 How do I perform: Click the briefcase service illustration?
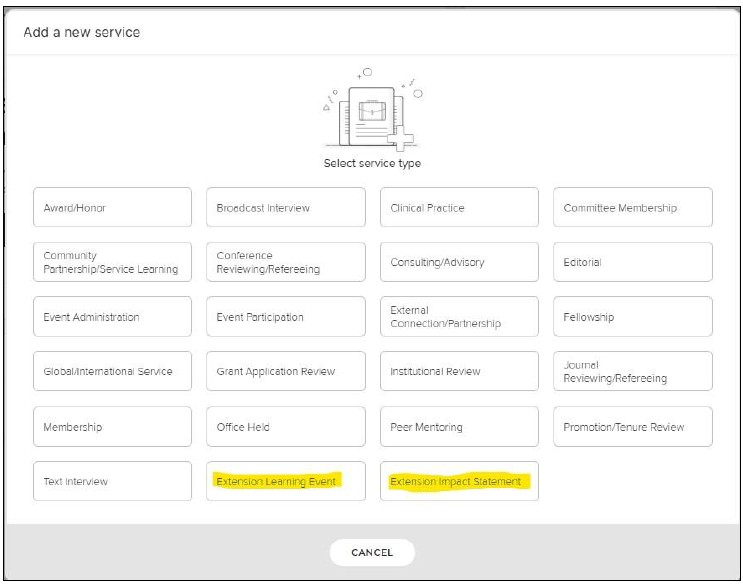[371, 112]
